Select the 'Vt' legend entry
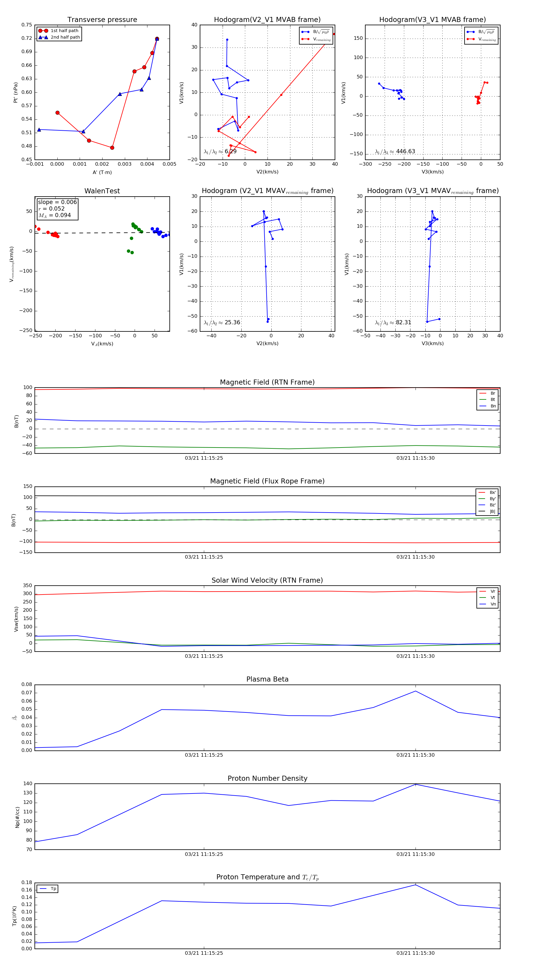Viewport: 535px width, 980px height. coord(487,598)
